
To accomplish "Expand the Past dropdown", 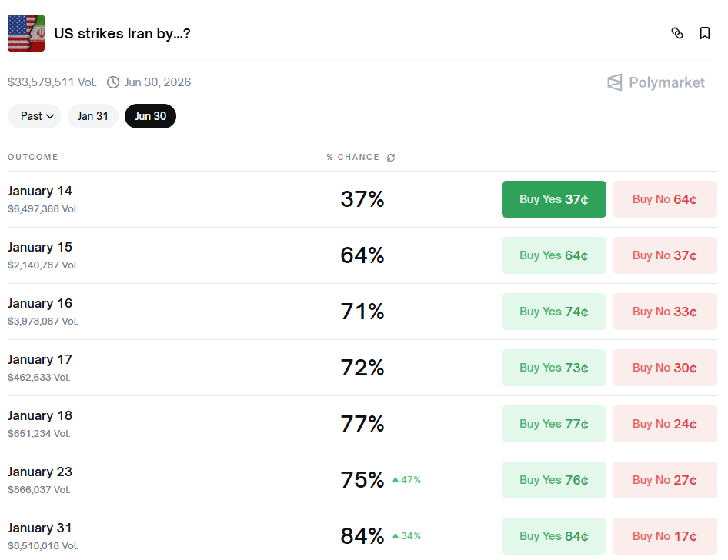I will (x=35, y=116).
